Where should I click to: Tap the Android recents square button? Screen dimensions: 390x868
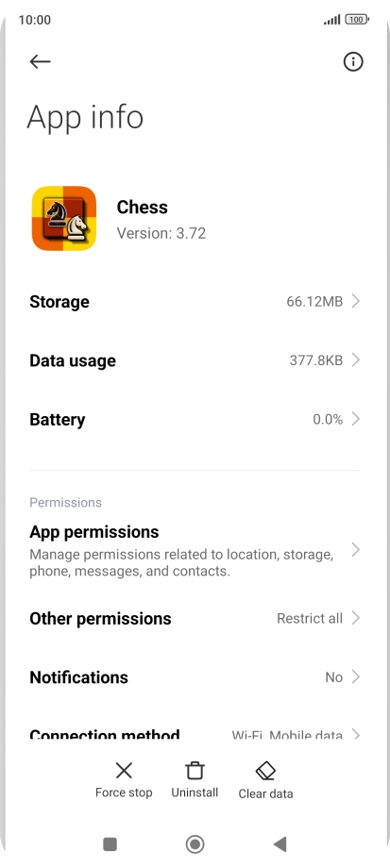tap(110, 843)
